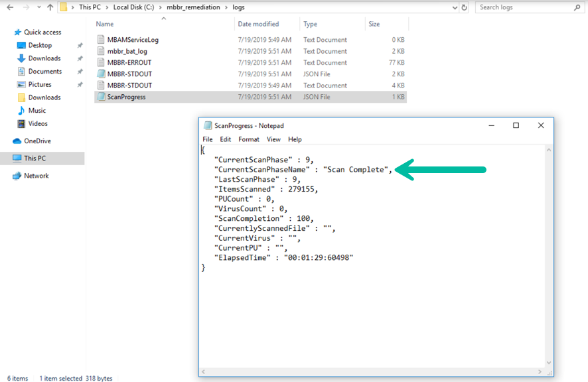This screenshot has height=382, width=588.
Task: Open OneDrive in navigation pane
Action: tap(38, 141)
